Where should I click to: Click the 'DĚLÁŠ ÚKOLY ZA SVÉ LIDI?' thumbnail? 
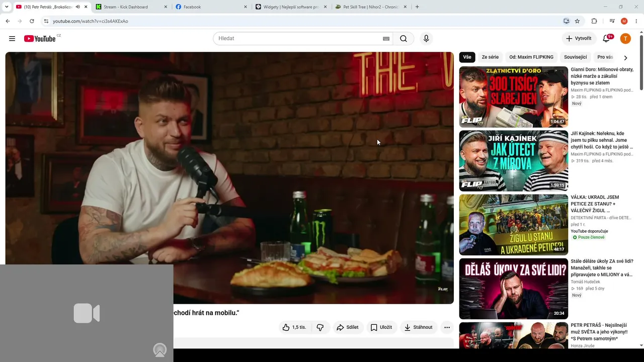pos(514,289)
